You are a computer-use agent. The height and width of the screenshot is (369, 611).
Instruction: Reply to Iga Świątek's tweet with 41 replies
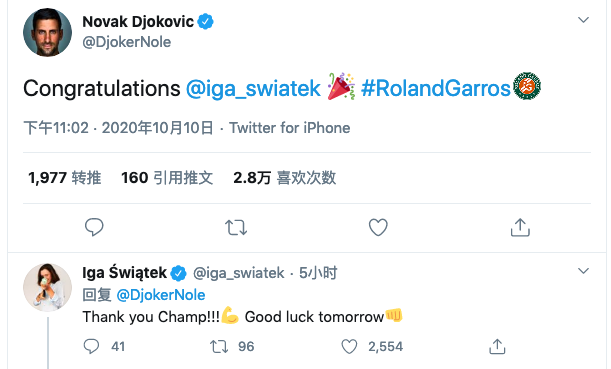point(92,346)
